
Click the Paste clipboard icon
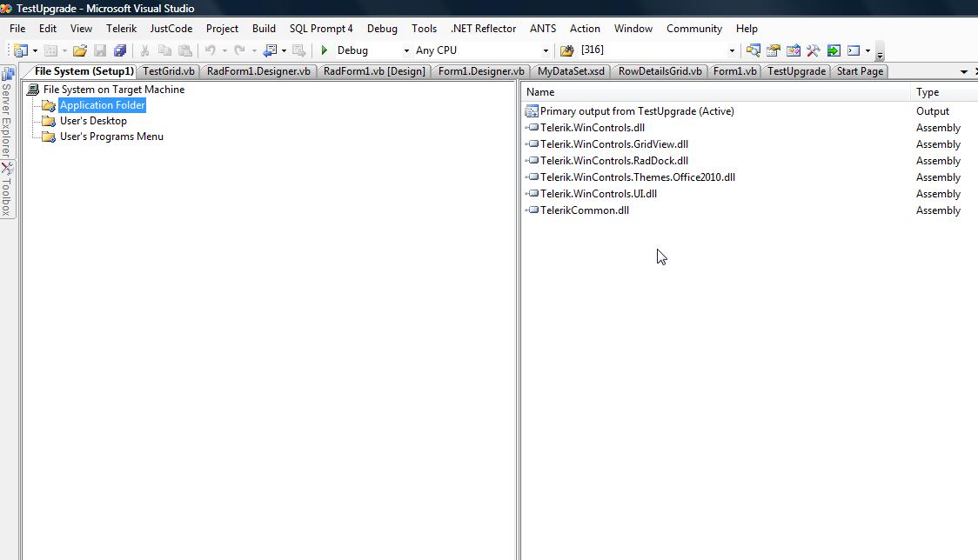coord(185,50)
